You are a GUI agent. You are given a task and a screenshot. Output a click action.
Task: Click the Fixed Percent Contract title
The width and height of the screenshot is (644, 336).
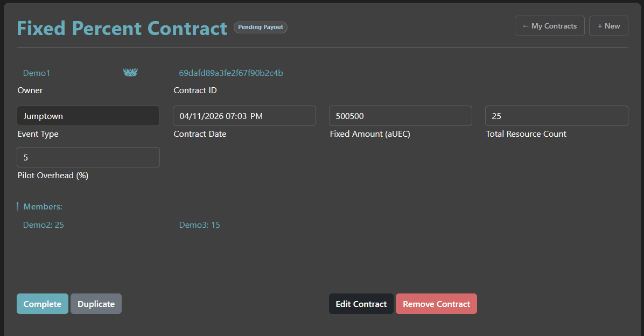pyautogui.click(x=121, y=27)
